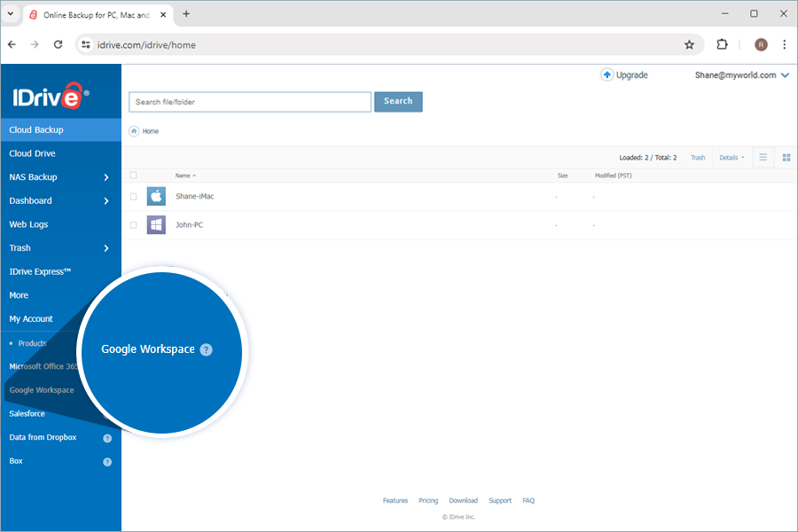Click the Search file/folder field

(x=250, y=102)
